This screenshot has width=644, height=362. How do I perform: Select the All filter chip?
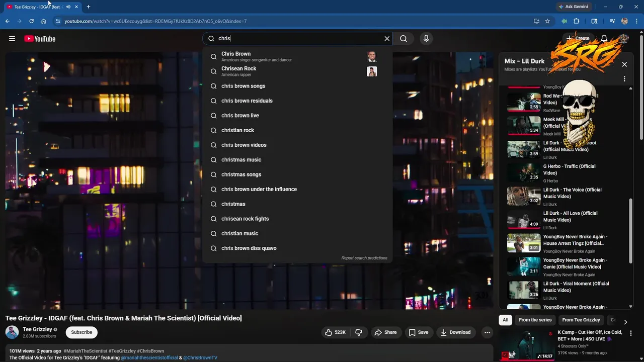point(506,320)
